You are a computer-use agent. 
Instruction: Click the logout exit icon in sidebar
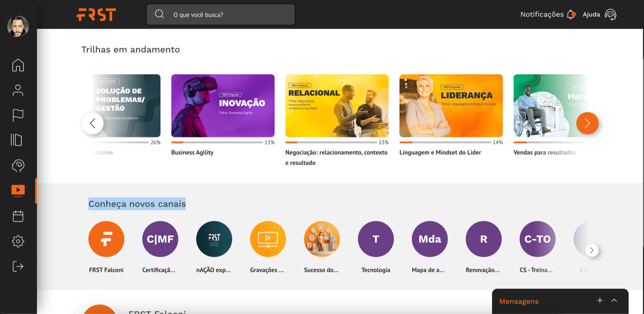pos(18,267)
